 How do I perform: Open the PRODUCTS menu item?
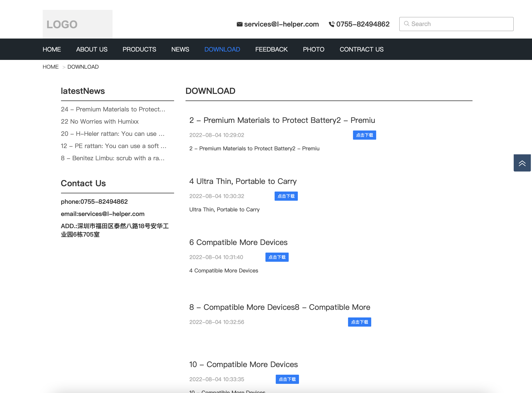pos(139,49)
